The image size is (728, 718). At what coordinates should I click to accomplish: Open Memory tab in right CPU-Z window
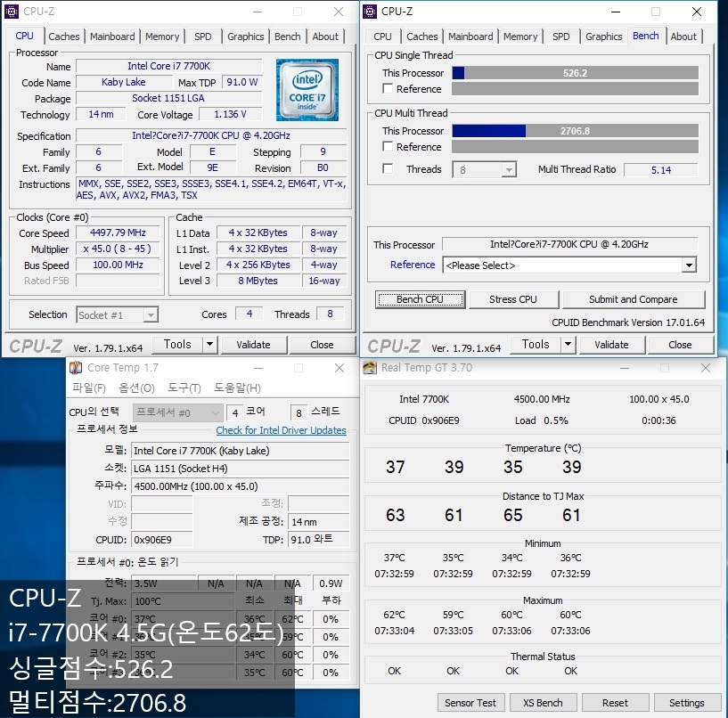pyautogui.click(x=520, y=37)
